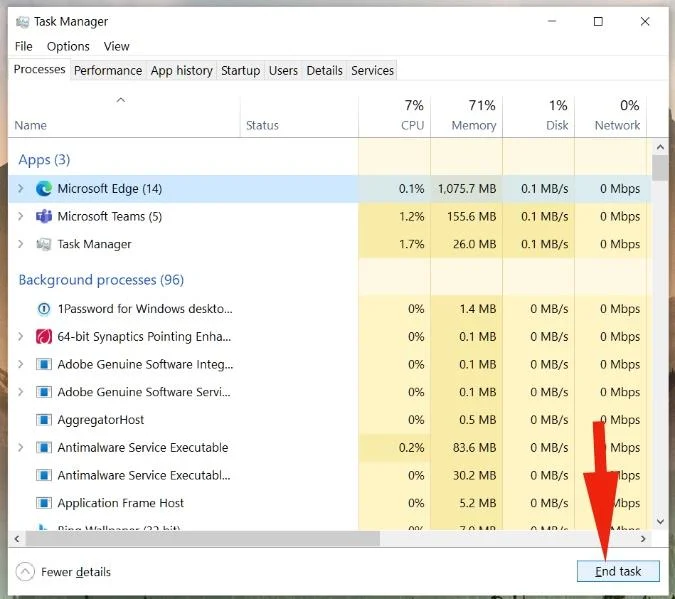The height and width of the screenshot is (599, 675).
Task: Click the horizontal scrollbar left arrow
Action: point(16,539)
